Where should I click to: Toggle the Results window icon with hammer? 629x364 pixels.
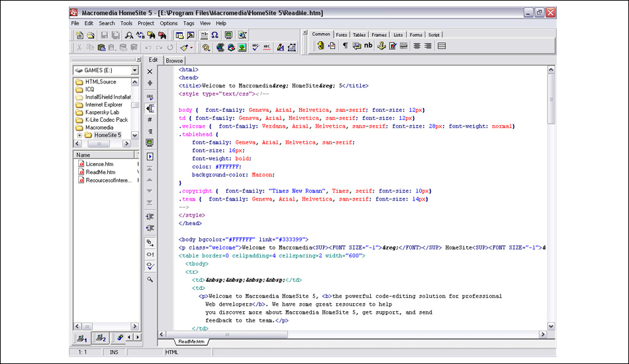pyautogui.click(x=191, y=35)
